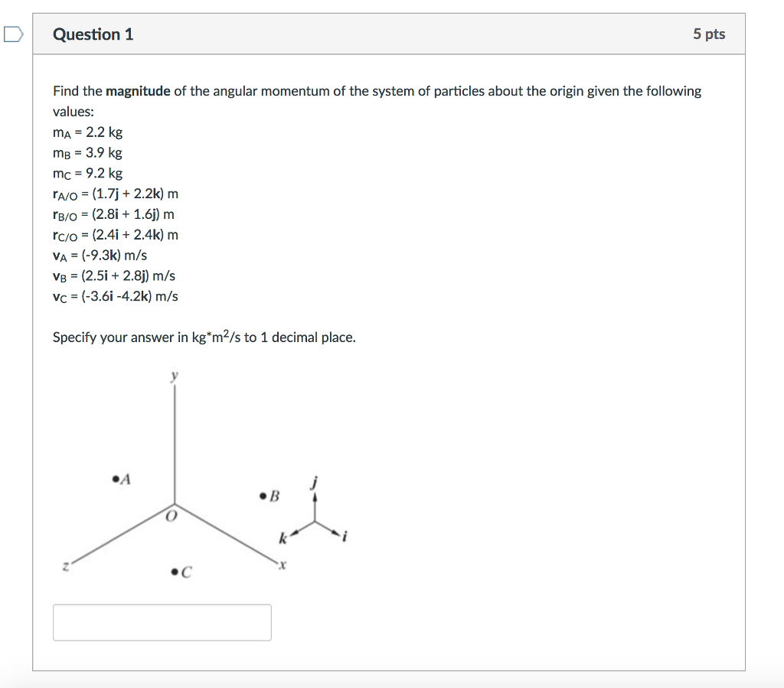
Task: Click the vC velocity vector line
Action: point(115,296)
